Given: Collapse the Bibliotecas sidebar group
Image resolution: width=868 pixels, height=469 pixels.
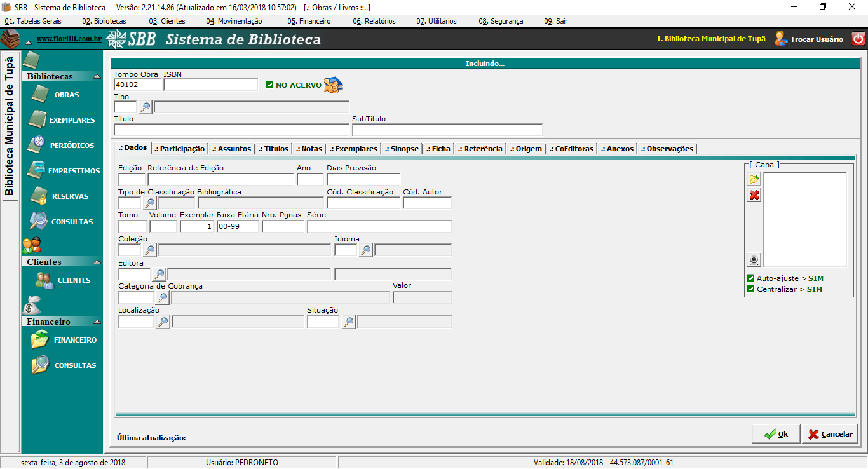Looking at the screenshot, I should pos(97,76).
